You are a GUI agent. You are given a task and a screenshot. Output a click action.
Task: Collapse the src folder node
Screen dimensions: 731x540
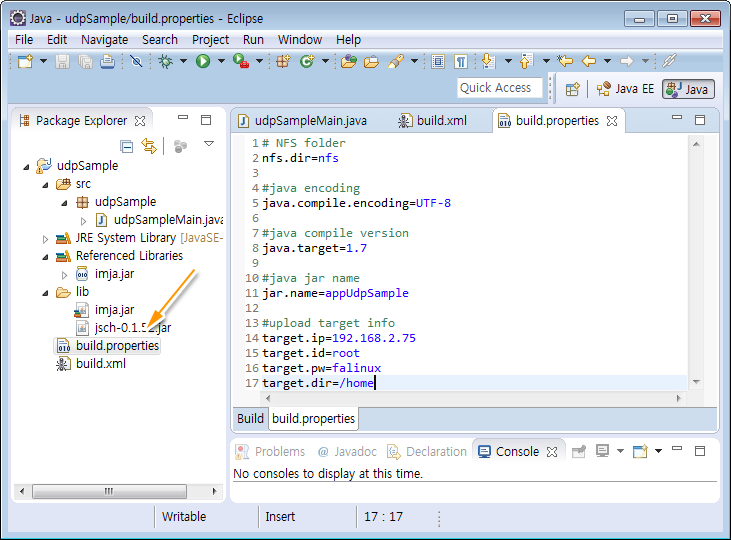(x=45, y=185)
